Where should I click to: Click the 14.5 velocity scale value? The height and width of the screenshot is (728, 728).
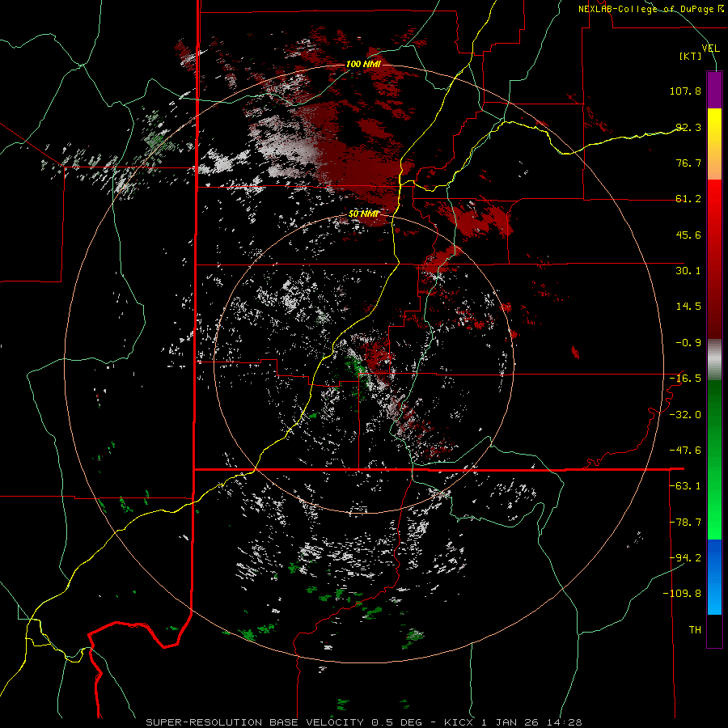(x=688, y=307)
